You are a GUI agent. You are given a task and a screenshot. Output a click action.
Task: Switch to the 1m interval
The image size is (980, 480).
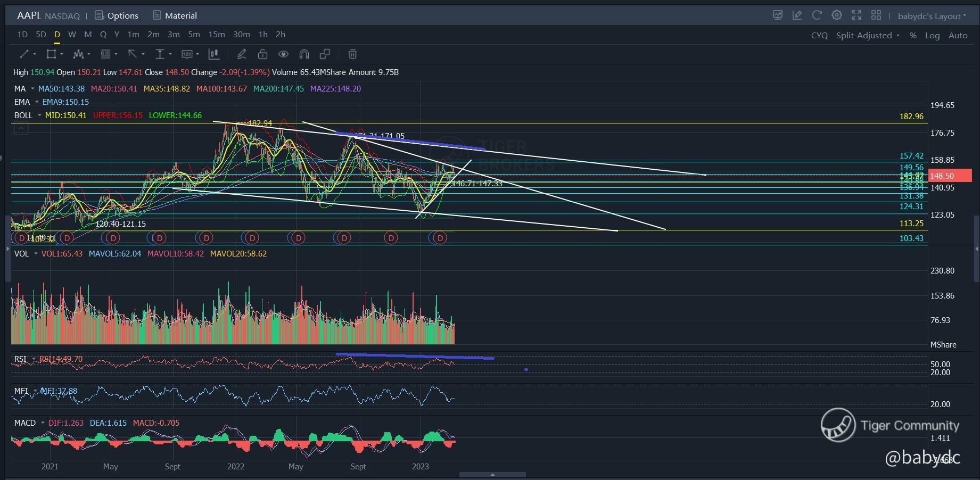pos(133,35)
